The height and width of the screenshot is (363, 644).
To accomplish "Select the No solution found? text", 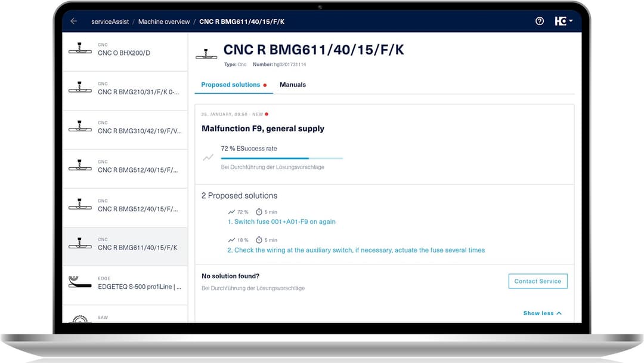I will tap(230, 276).
